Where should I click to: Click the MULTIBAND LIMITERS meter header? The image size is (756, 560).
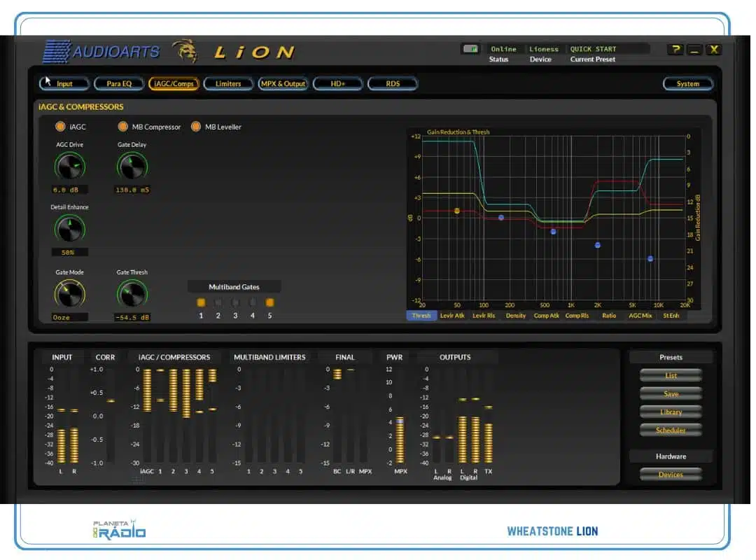[269, 358]
